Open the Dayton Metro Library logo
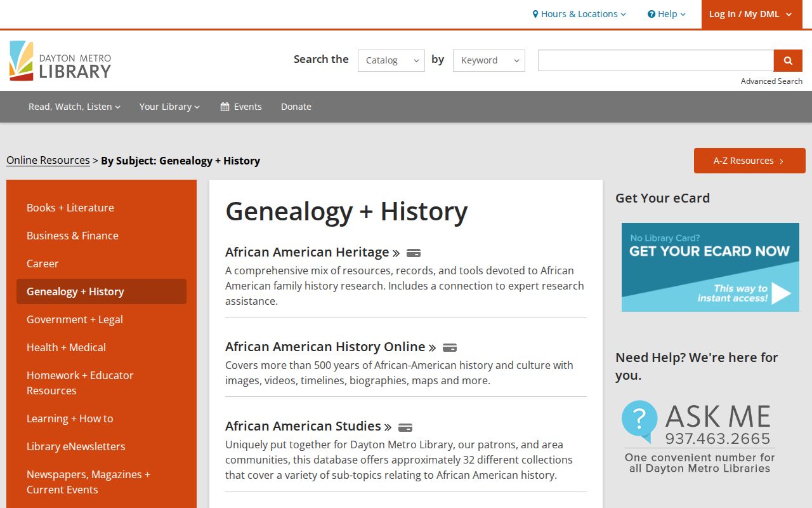The width and height of the screenshot is (812, 508). tap(60, 61)
